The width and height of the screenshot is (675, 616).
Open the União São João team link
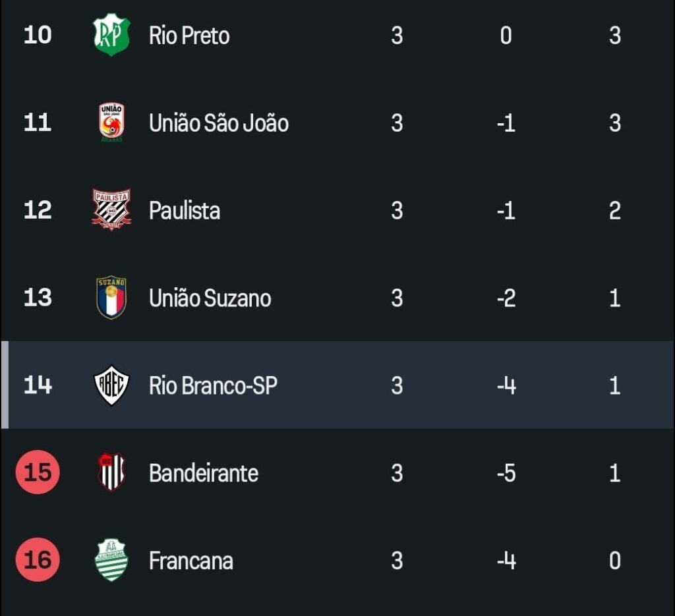[219, 123]
